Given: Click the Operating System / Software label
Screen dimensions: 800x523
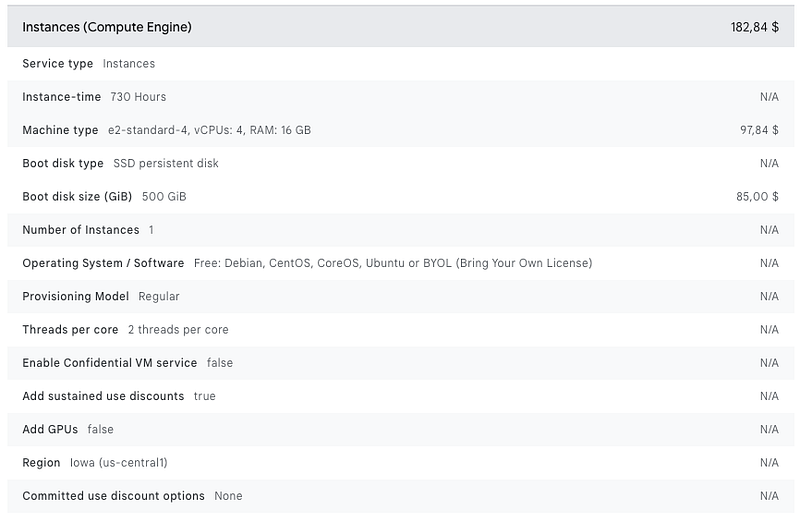Looking at the screenshot, I should [103, 263].
